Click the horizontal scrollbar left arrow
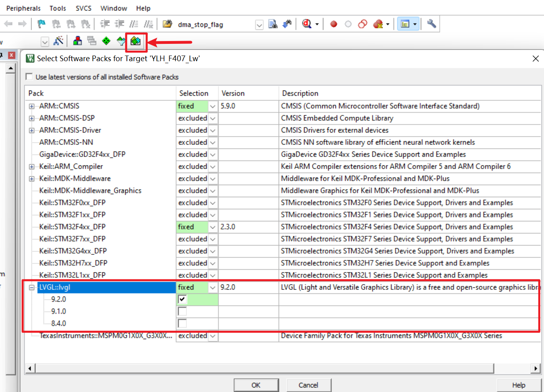Image resolution: width=544 pixels, height=392 pixels. click(30, 368)
